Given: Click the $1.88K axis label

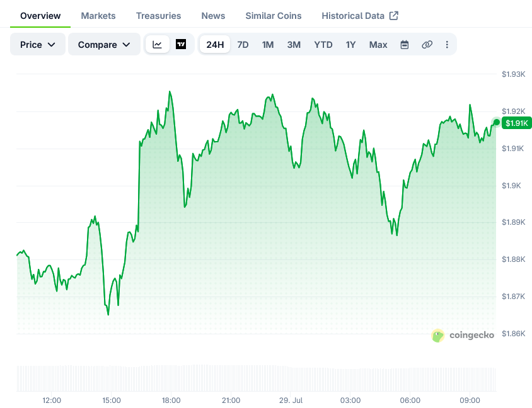Looking at the screenshot, I should click(513, 259).
